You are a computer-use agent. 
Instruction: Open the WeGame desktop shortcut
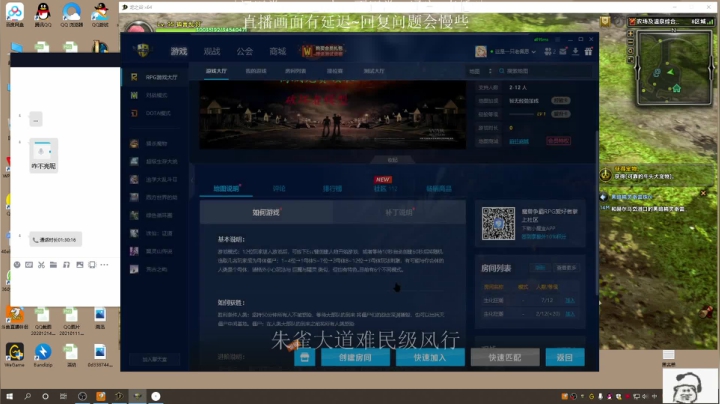[14, 355]
